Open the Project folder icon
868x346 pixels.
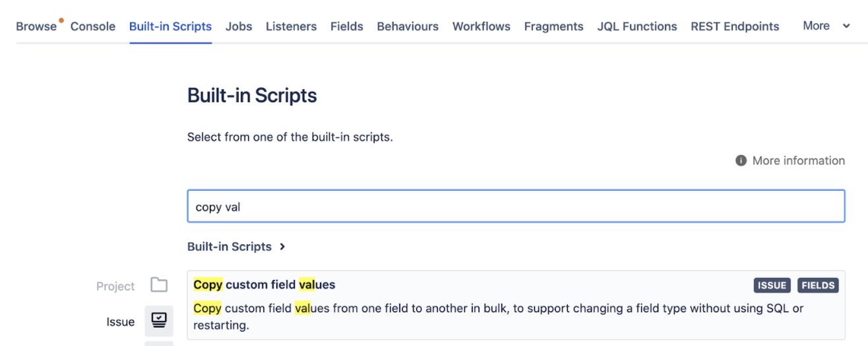click(x=159, y=285)
